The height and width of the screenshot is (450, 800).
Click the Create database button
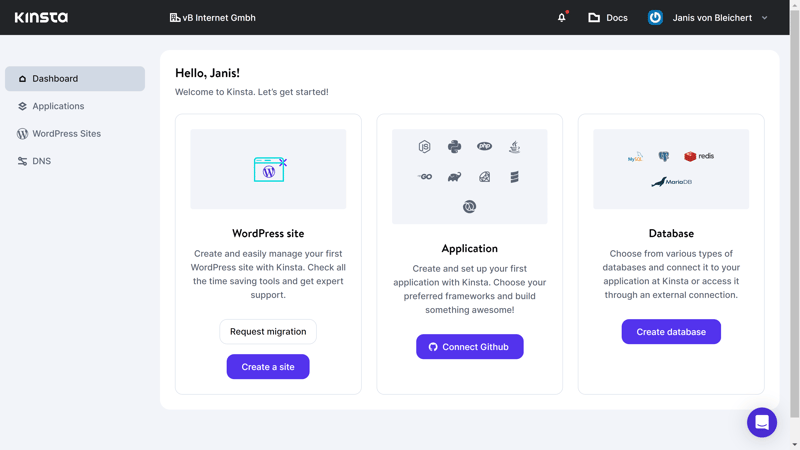(671, 332)
